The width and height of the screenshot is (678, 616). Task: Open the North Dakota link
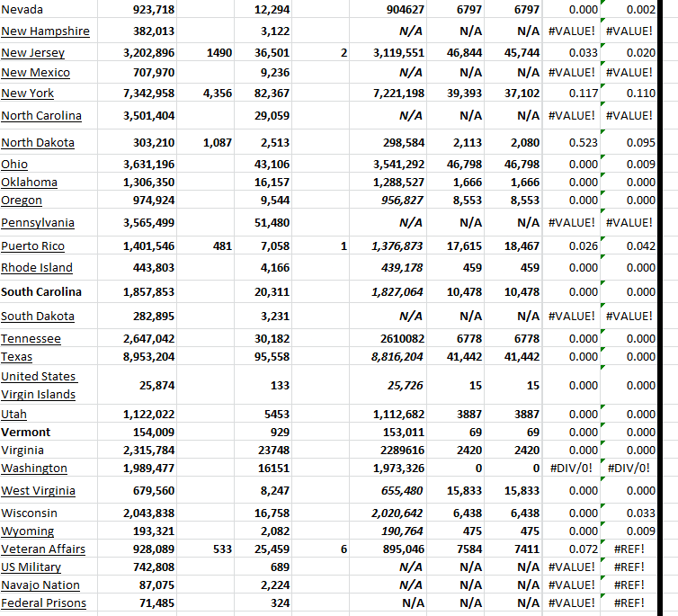tap(38, 143)
